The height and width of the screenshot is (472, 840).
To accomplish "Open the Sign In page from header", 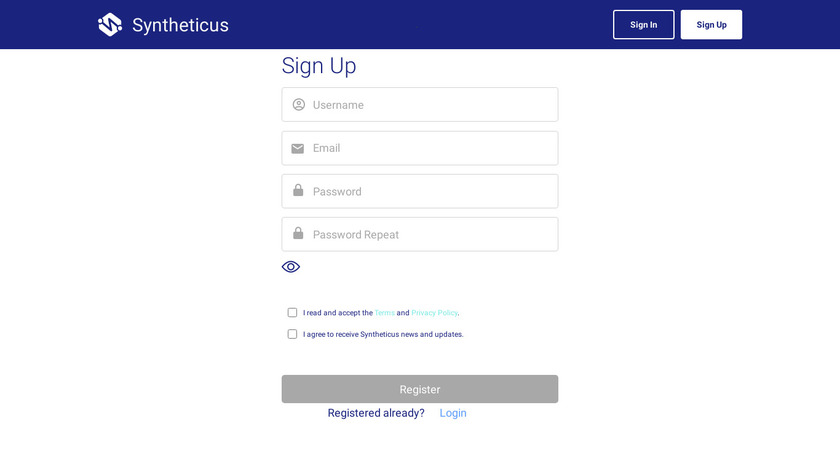I will (x=643, y=25).
